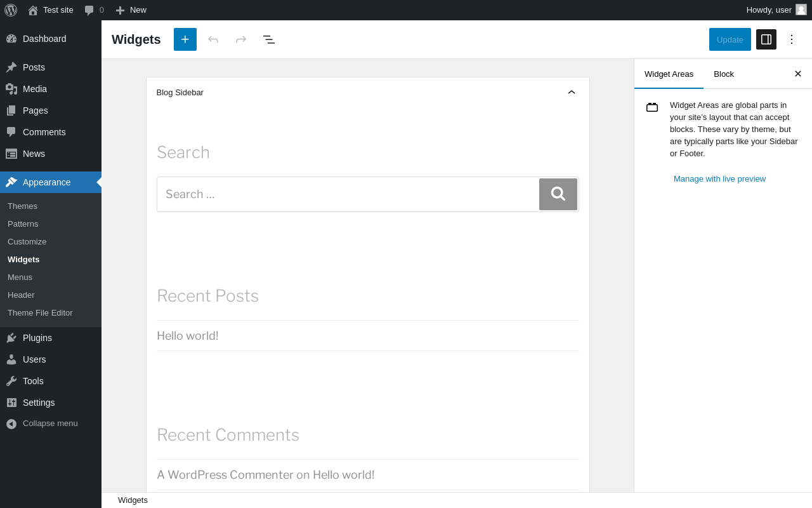
Task: Switch to the Block tab
Action: pos(724,74)
